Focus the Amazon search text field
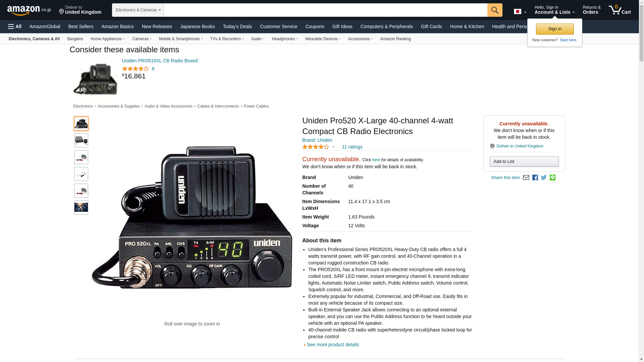This screenshot has height=362, width=644. (x=325, y=10)
